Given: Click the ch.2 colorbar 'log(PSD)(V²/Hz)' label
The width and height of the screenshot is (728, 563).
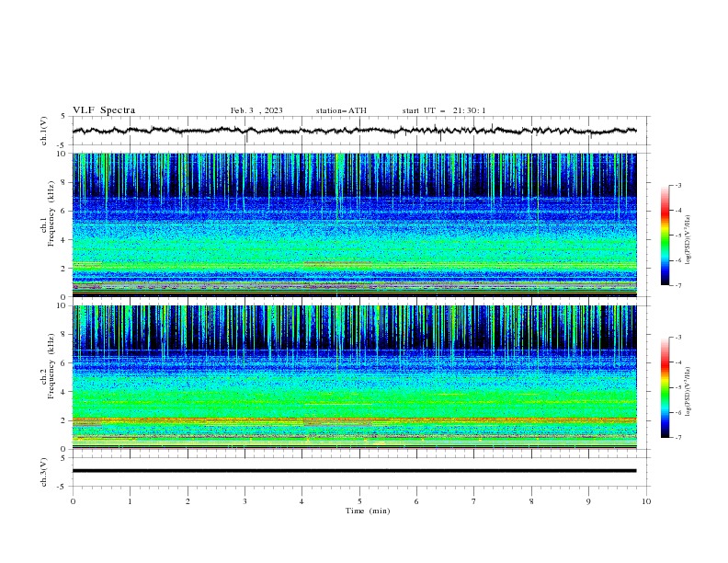Looking at the screenshot, I should (x=688, y=391).
